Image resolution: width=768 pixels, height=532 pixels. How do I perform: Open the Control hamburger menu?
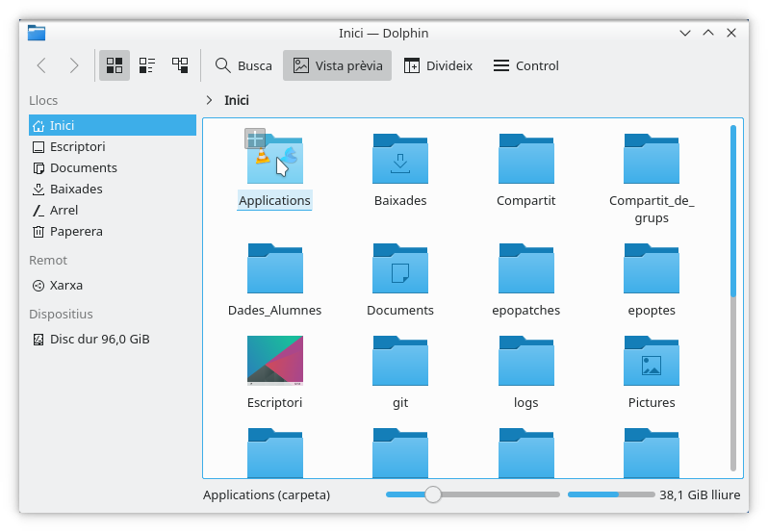pyautogui.click(x=526, y=65)
